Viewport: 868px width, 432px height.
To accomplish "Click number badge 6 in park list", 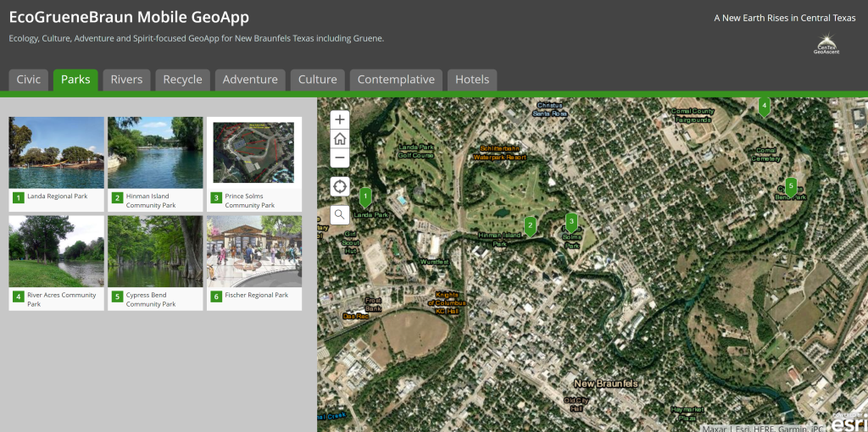I will [216, 296].
